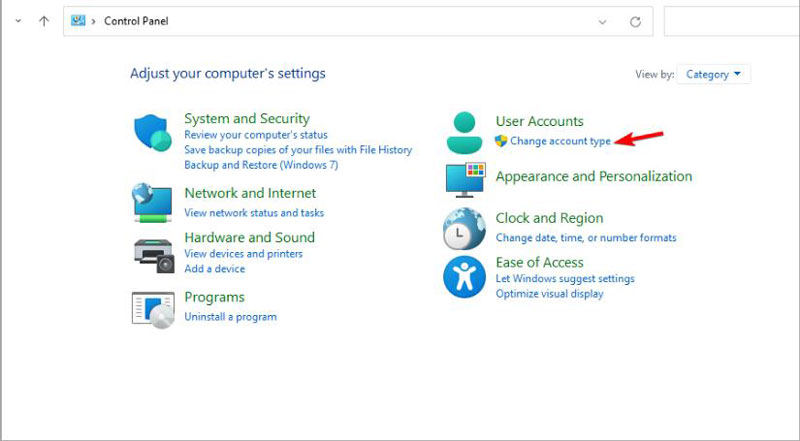Screen dimensions: 800x441
Task: Click the Clock and Region globe icon
Action: (x=464, y=229)
